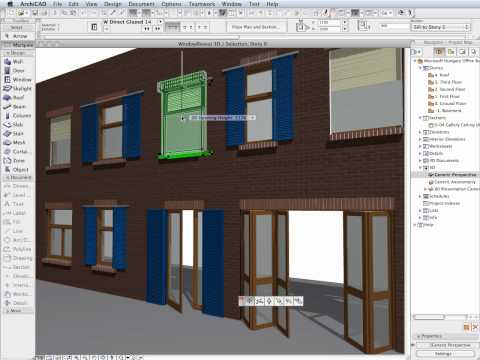
Task: Open Generic Axonometry in navigator
Action: [452, 182]
